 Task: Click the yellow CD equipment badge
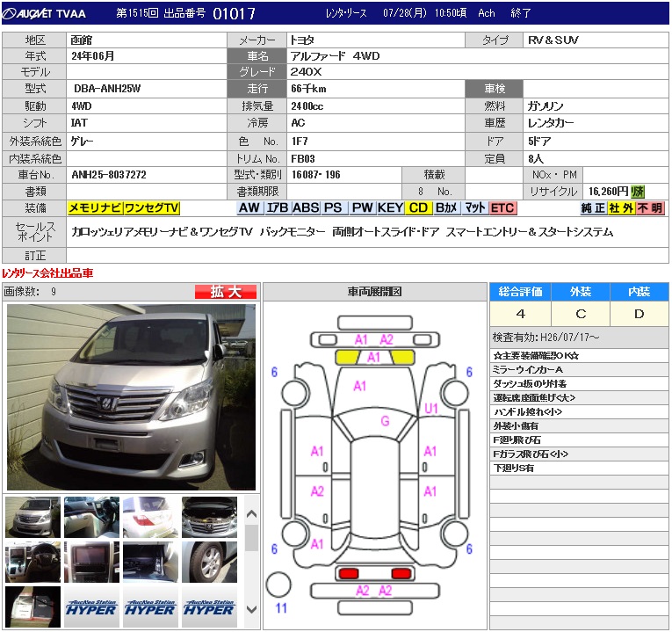tap(418, 208)
